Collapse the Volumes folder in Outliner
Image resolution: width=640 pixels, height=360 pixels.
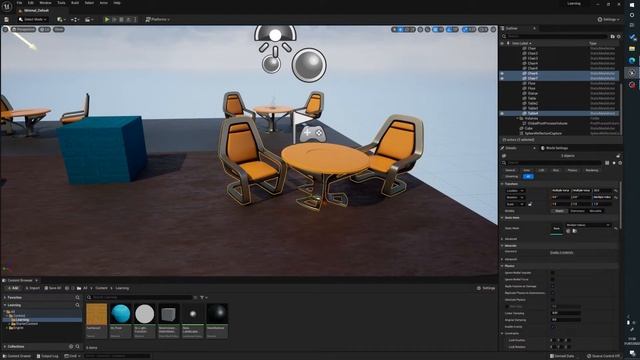point(517,118)
